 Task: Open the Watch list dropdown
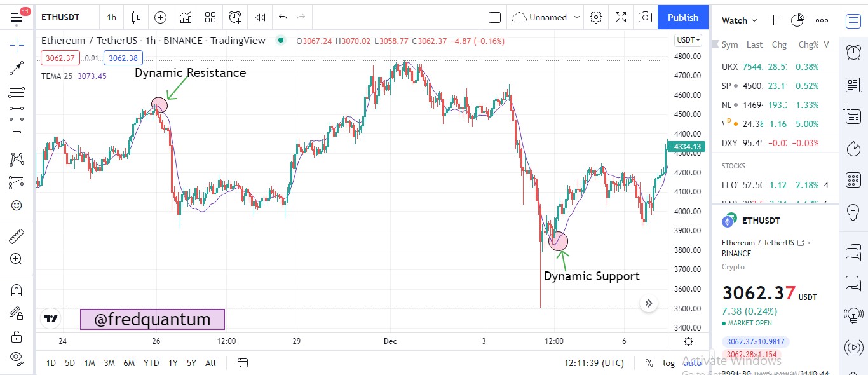pos(740,20)
